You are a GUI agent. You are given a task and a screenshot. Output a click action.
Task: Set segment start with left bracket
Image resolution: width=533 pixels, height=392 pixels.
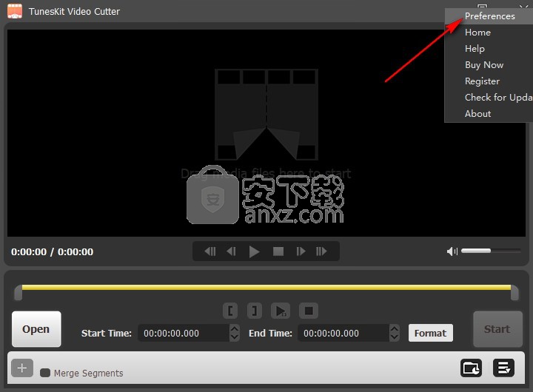point(230,311)
